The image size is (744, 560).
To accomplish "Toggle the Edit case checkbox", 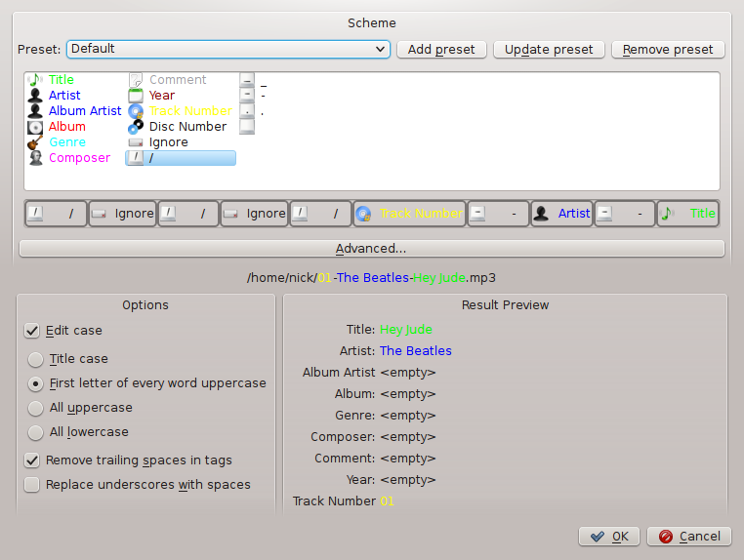I will tap(33, 332).
